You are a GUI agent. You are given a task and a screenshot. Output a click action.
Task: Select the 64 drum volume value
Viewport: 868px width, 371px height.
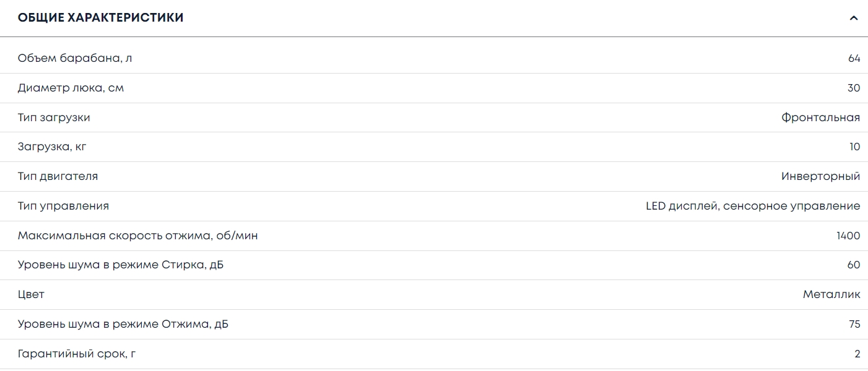(854, 59)
